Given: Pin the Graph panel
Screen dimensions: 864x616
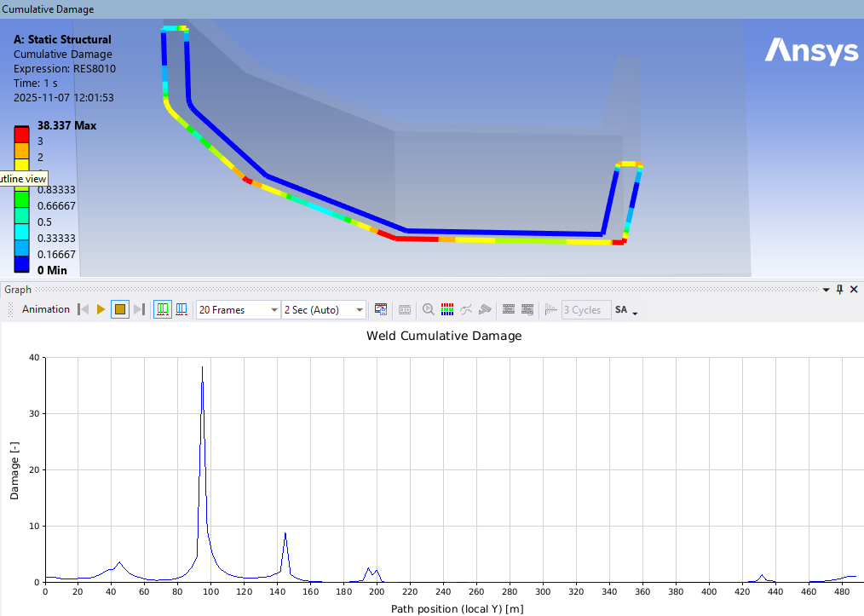Looking at the screenshot, I should point(839,290).
